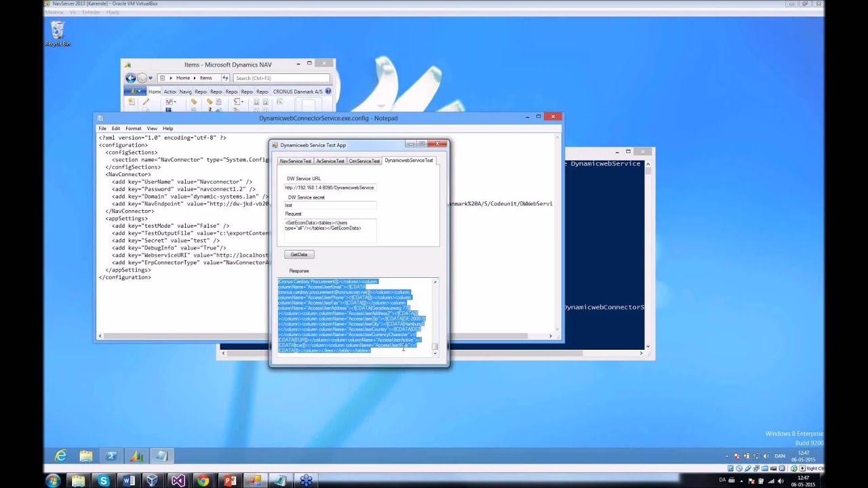Viewport: 868px width, 488px height.
Task: Open the NAV application menu dropdown
Action: pyautogui.click(x=135, y=91)
